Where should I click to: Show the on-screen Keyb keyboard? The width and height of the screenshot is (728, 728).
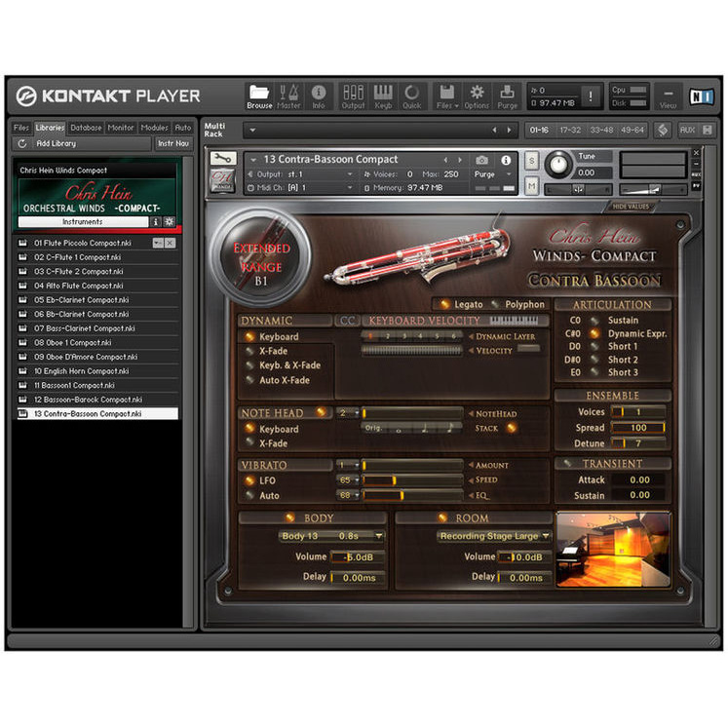click(x=383, y=96)
